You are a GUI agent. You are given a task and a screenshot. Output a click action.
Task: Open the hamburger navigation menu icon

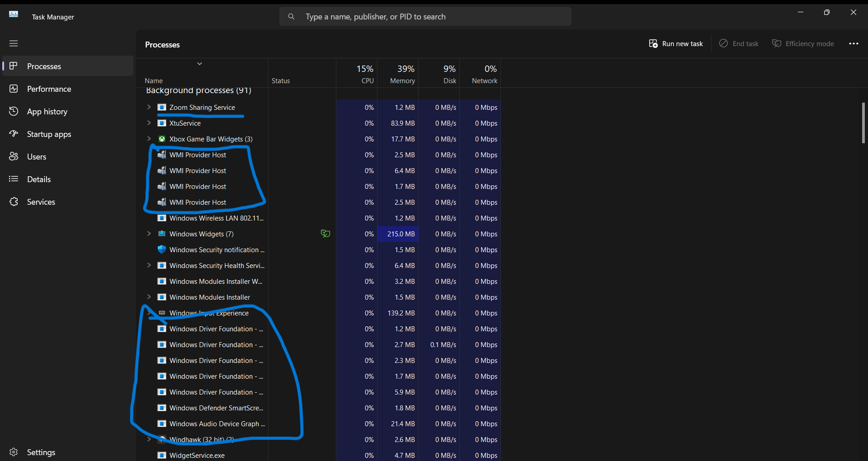pyautogui.click(x=14, y=43)
